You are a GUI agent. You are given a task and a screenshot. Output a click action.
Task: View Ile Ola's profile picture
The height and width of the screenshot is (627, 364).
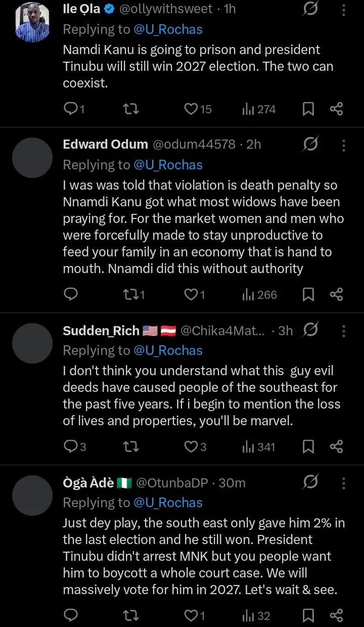click(x=32, y=22)
